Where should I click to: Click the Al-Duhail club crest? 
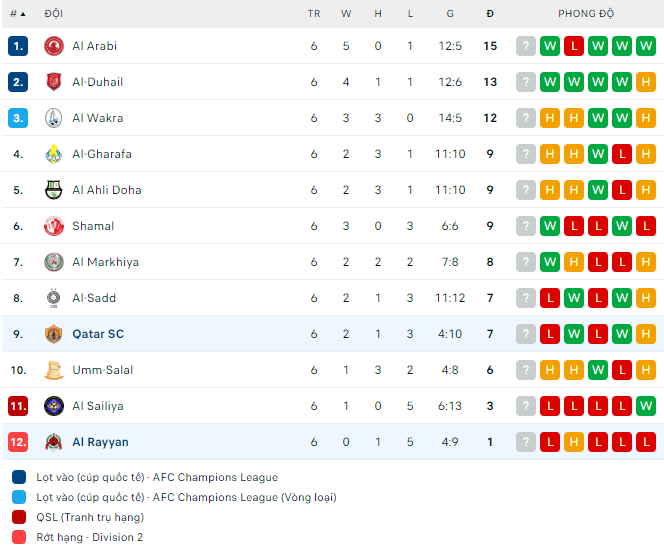click(54, 82)
